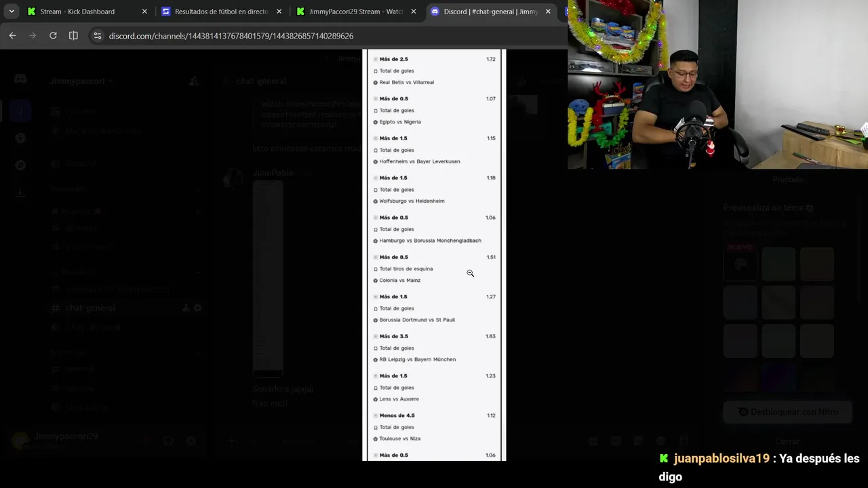The image size is (868, 488).
Task: Click Lens vs Auxerre match
Action: click(x=399, y=399)
